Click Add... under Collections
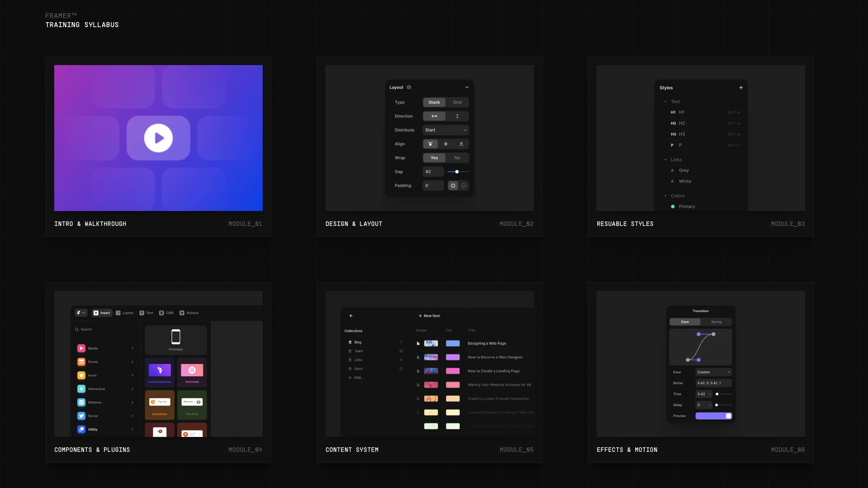Screen dimensions: 868x488 [356, 378]
